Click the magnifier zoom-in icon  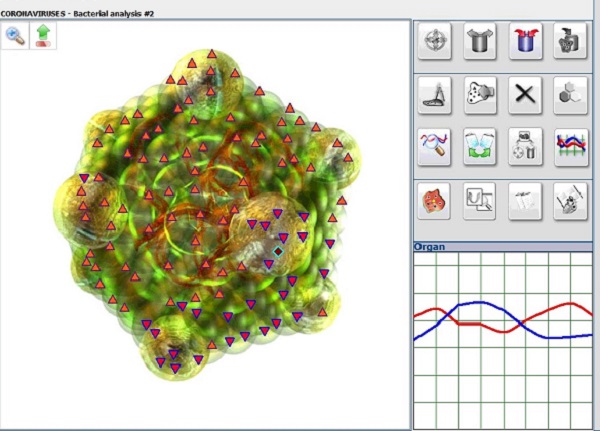click(15, 36)
